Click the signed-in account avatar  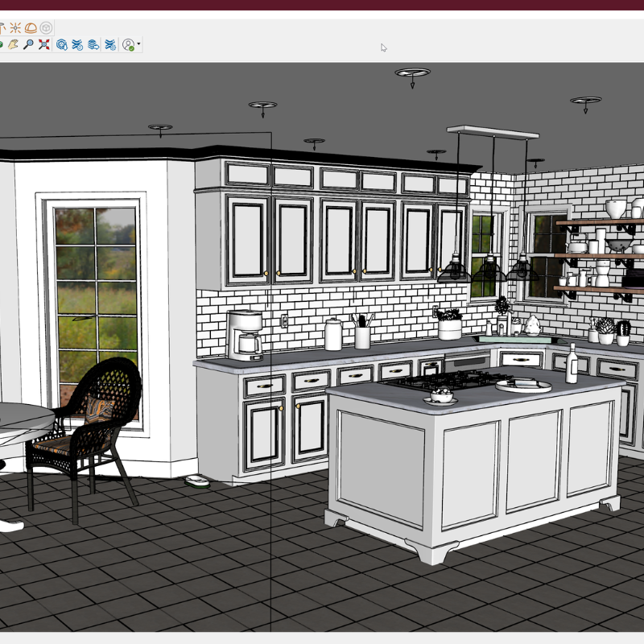(x=128, y=45)
